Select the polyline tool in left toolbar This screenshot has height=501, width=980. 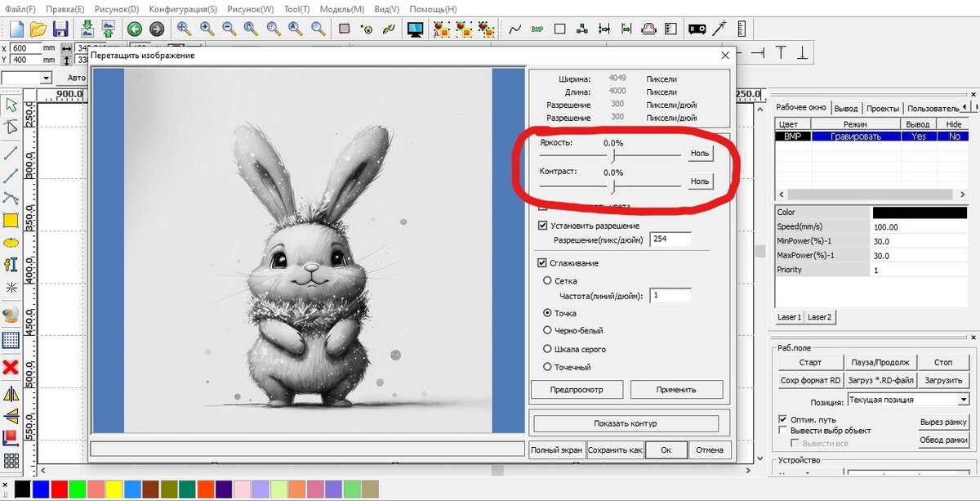[x=11, y=197]
